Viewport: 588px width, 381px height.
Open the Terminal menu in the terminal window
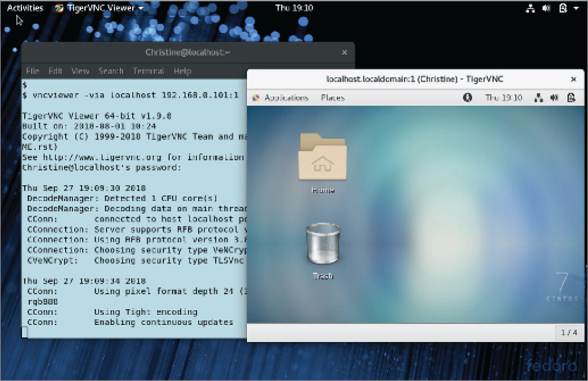(148, 71)
